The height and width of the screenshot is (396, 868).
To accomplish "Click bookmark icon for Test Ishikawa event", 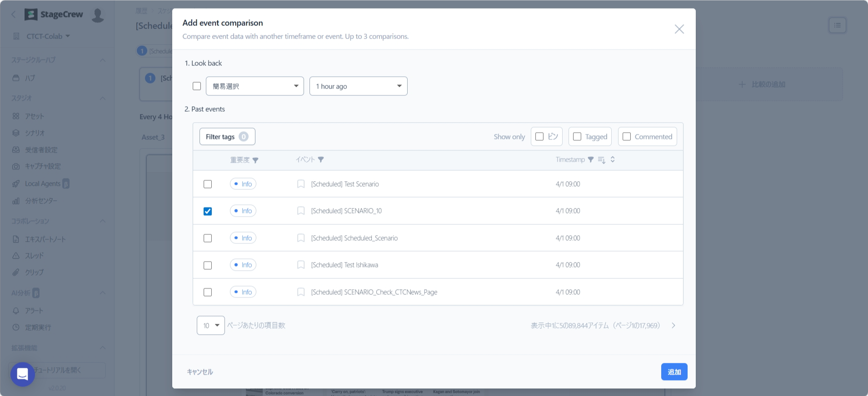I will point(301,265).
